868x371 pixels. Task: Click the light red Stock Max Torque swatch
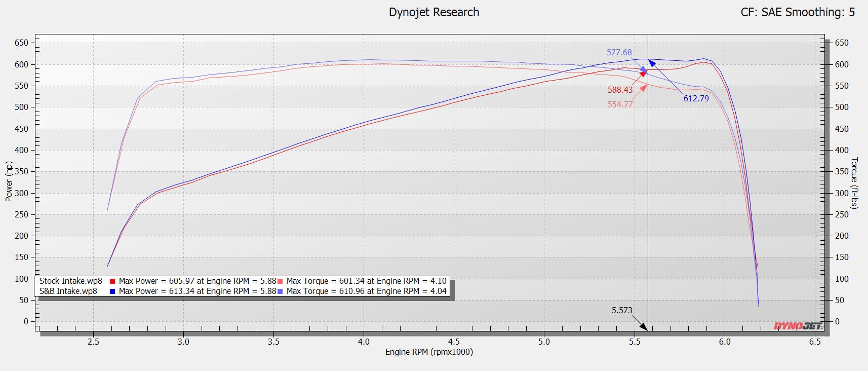click(x=280, y=281)
